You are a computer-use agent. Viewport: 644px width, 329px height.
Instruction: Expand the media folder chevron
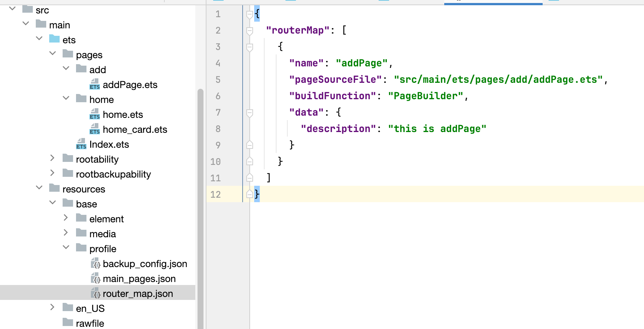coord(66,233)
